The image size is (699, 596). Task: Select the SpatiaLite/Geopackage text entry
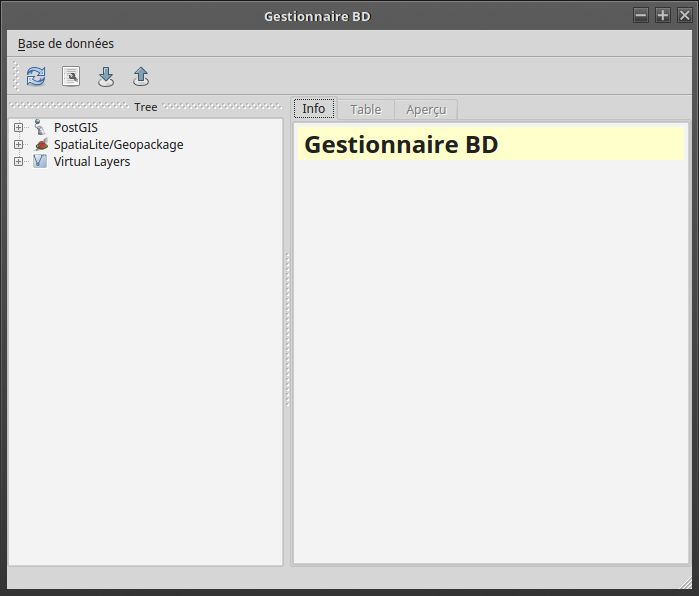[118, 144]
